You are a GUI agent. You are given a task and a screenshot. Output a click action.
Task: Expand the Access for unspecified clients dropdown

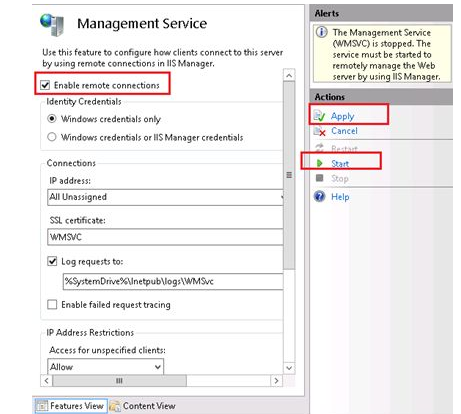[105, 366]
